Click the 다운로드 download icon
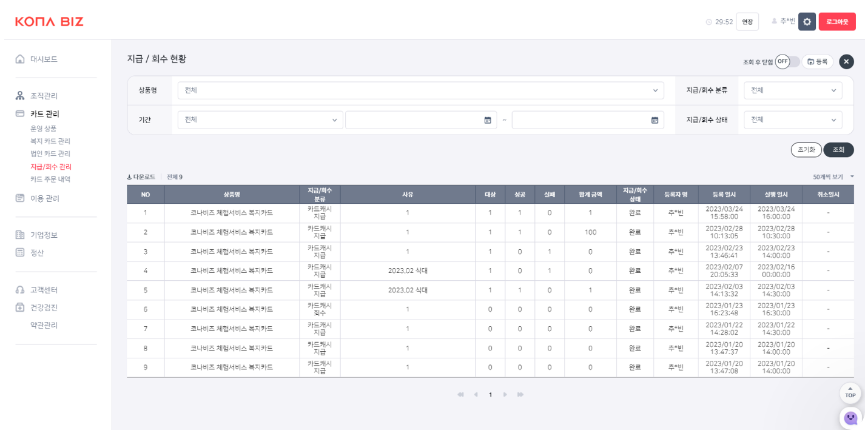 point(130,177)
